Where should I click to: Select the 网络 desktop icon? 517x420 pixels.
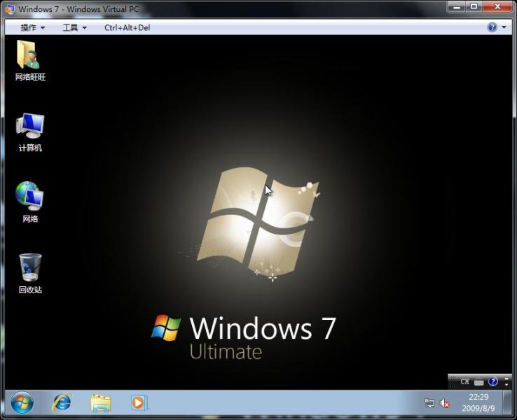coord(30,202)
